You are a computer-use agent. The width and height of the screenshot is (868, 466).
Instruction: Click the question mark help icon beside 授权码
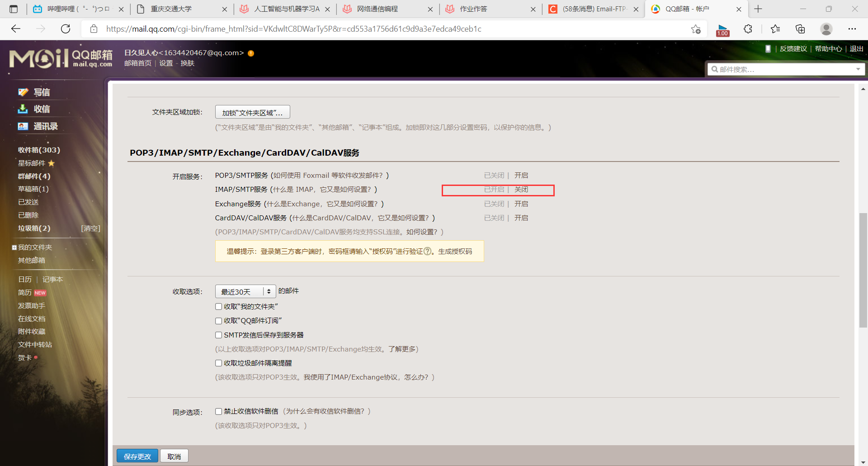pos(428,252)
